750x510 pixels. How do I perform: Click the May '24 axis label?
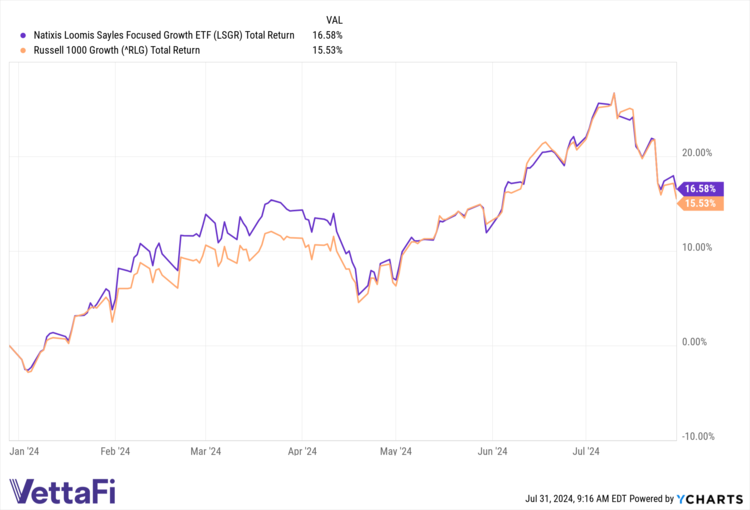pos(396,452)
